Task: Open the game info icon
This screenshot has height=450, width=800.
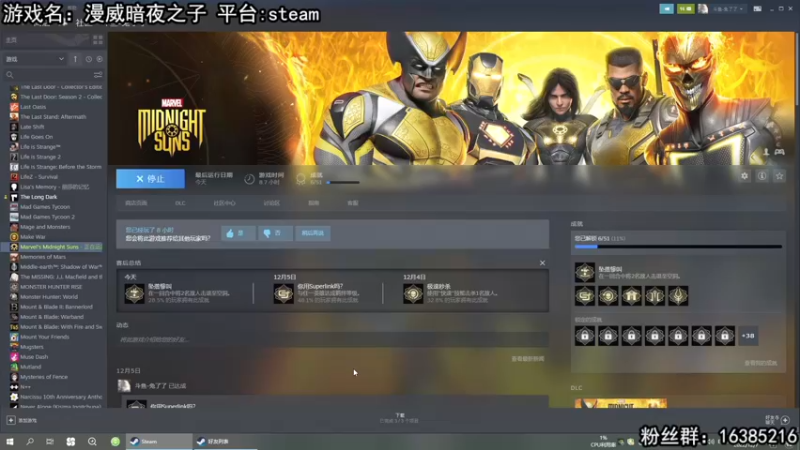Action: click(x=762, y=176)
